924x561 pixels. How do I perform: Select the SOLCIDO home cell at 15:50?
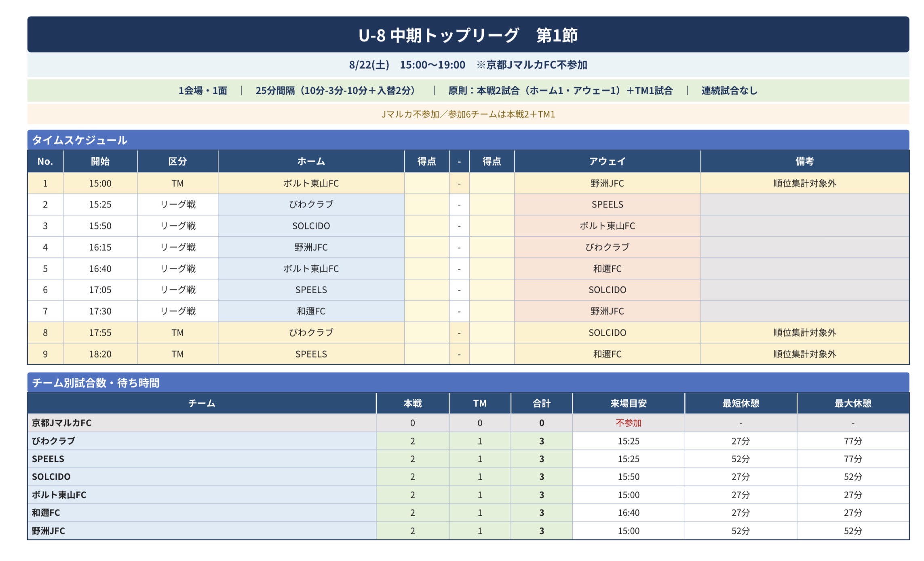tap(311, 226)
